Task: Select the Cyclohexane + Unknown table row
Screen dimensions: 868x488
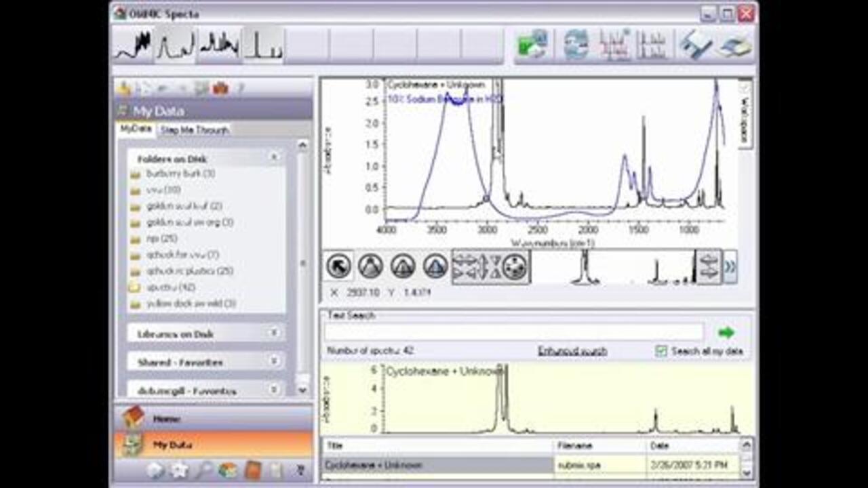Action: click(x=437, y=465)
